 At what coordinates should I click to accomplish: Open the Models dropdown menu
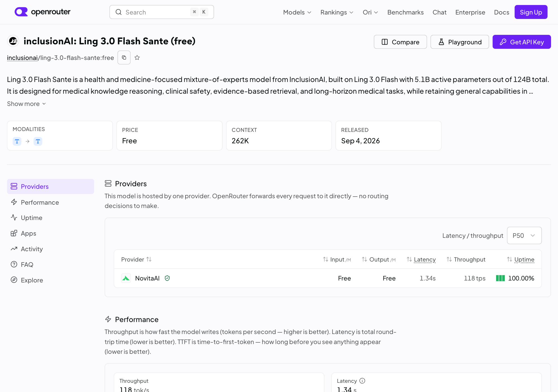pyautogui.click(x=297, y=12)
